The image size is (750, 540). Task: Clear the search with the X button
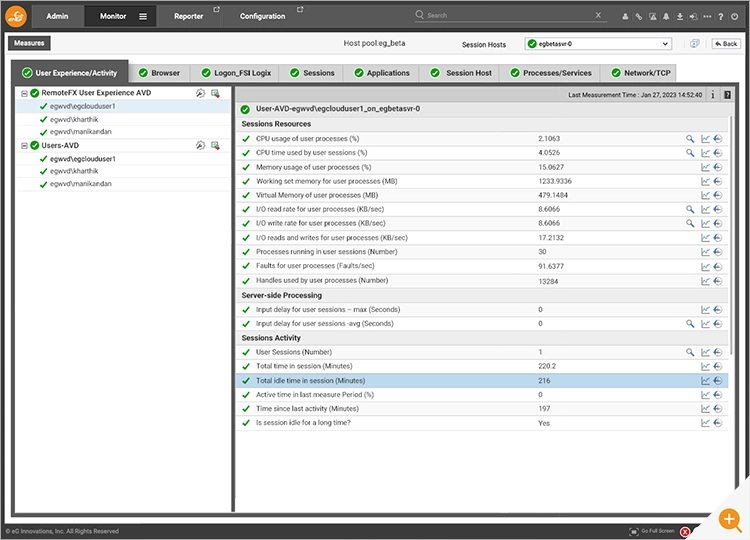tap(598, 15)
